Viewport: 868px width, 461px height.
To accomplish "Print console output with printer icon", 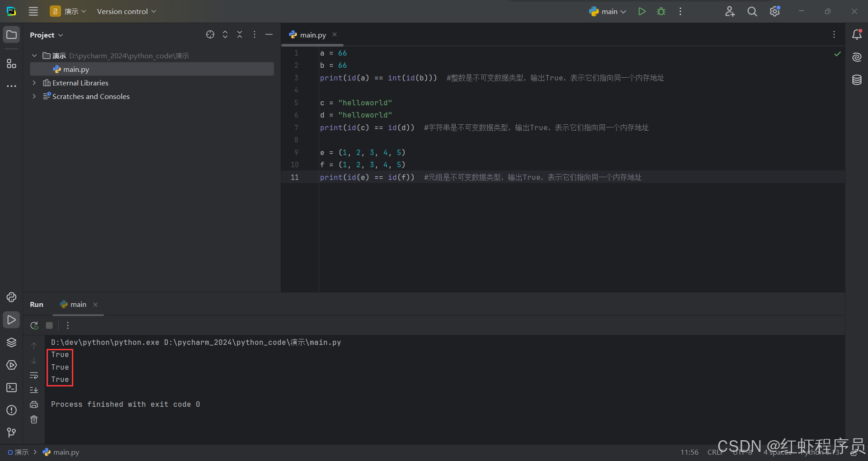I will click(x=34, y=405).
